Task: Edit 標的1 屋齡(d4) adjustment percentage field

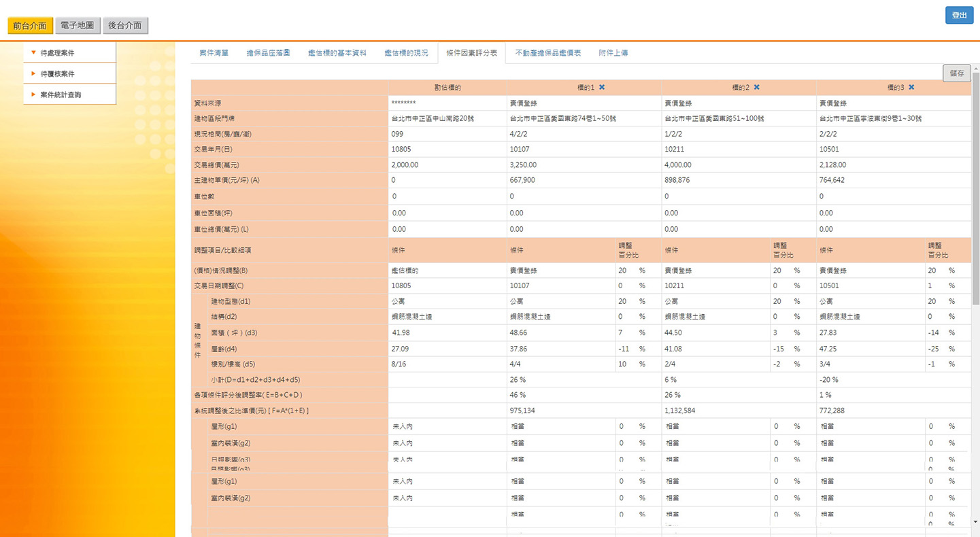Action: [626, 349]
